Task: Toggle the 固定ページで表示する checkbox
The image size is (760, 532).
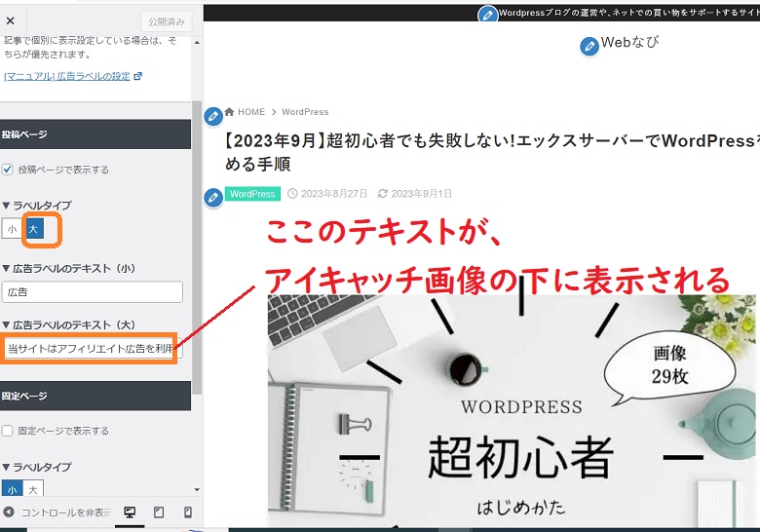Action: (x=7, y=431)
